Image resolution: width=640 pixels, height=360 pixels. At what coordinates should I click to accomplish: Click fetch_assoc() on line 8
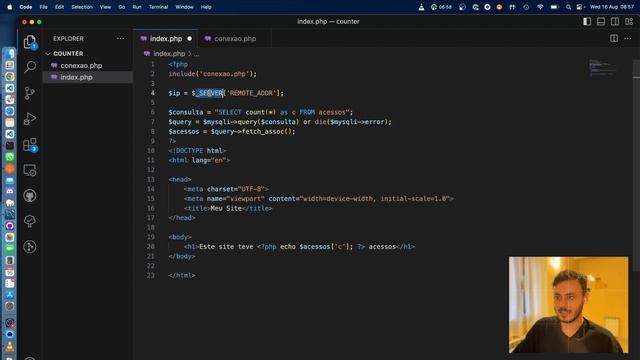pyautogui.click(x=268, y=131)
